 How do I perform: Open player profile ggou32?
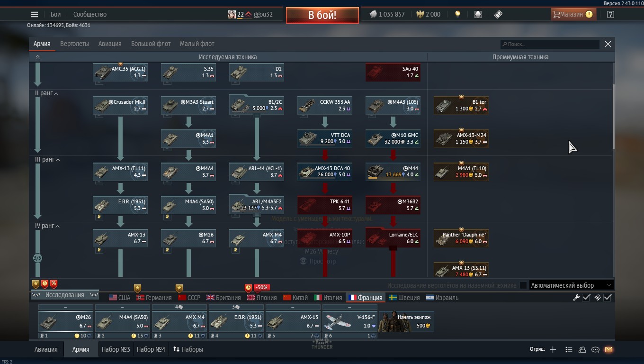250,14
